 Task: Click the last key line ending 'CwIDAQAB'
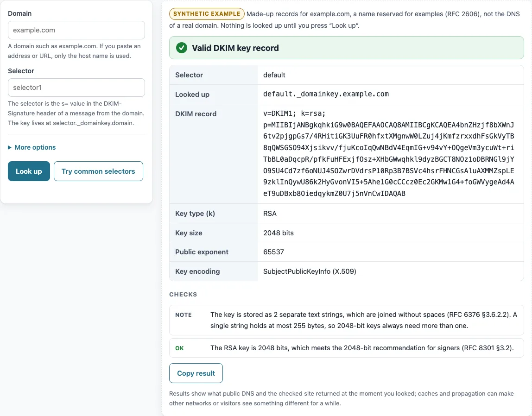pyautogui.click(x=334, y=193)
